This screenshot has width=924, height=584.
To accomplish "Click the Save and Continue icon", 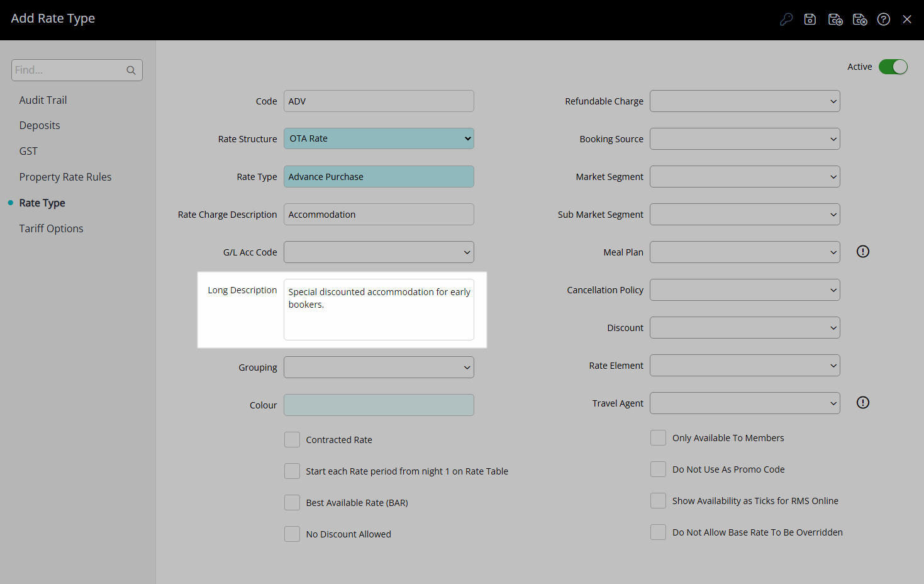I will pos(835,20).
